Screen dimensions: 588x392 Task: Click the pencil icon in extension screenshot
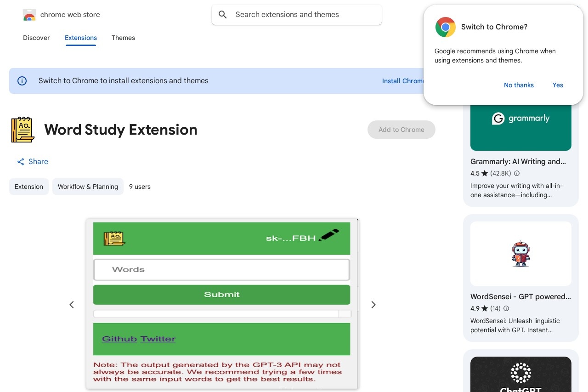coord(329,235)
